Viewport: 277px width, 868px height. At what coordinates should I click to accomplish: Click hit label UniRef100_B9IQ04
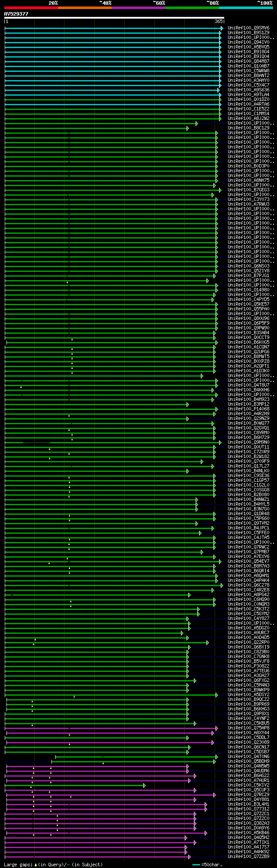[248, 57]
